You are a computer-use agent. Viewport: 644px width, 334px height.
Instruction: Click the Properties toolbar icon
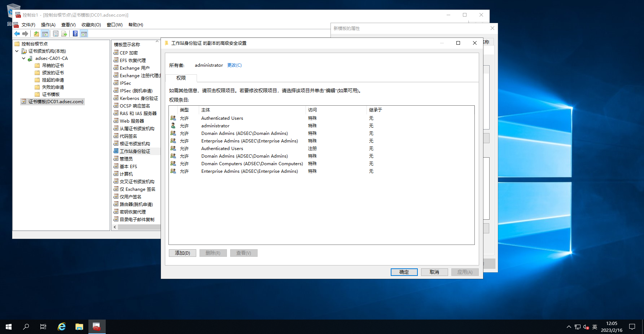click(56, 34)
